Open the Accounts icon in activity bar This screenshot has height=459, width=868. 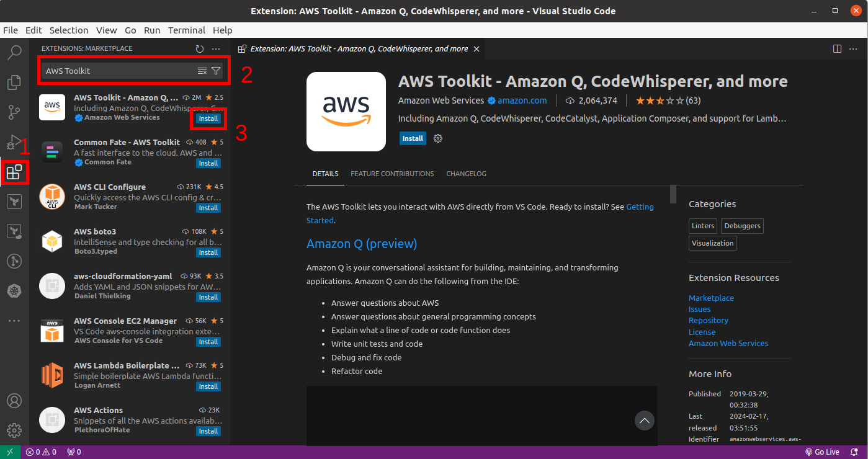click(x=14, y=401)
